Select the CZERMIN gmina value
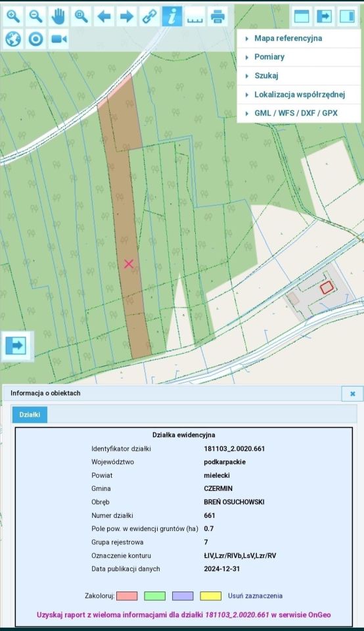The image size is (364, 631). coord(218,488)
